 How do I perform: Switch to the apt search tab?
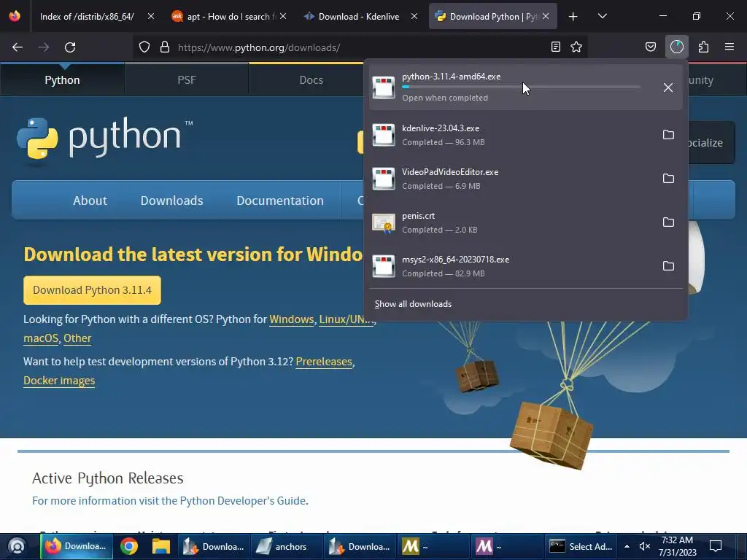(228, 17)
